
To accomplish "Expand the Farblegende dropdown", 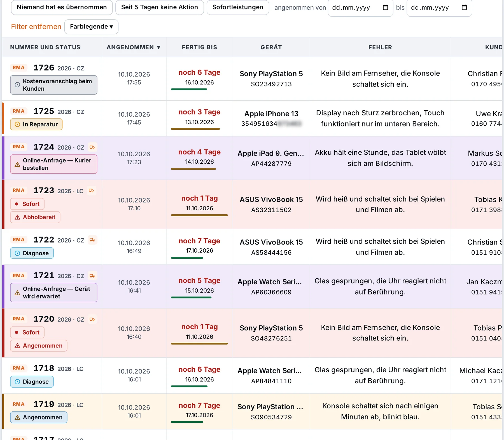I will pyautogui.click(x=91, y=27).
